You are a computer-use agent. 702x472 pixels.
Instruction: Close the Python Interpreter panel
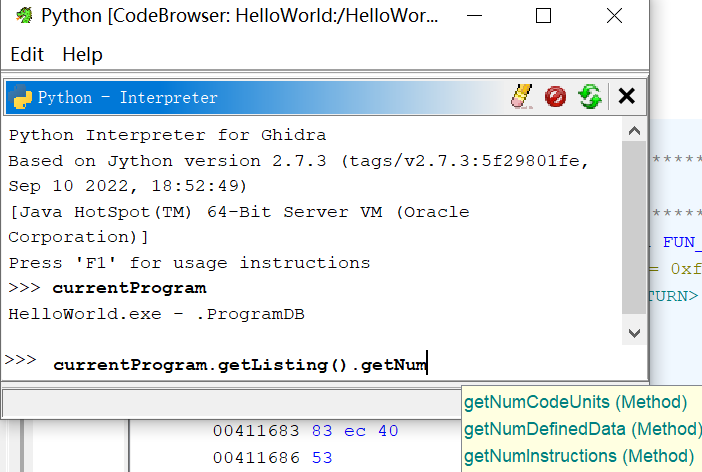click(x=626, y=96)
